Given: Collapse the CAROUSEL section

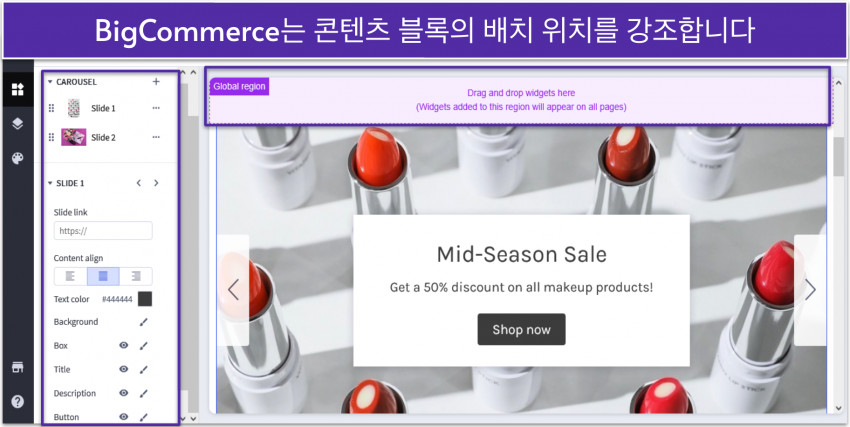Looking at the screenshot, I should pos(50,82).
